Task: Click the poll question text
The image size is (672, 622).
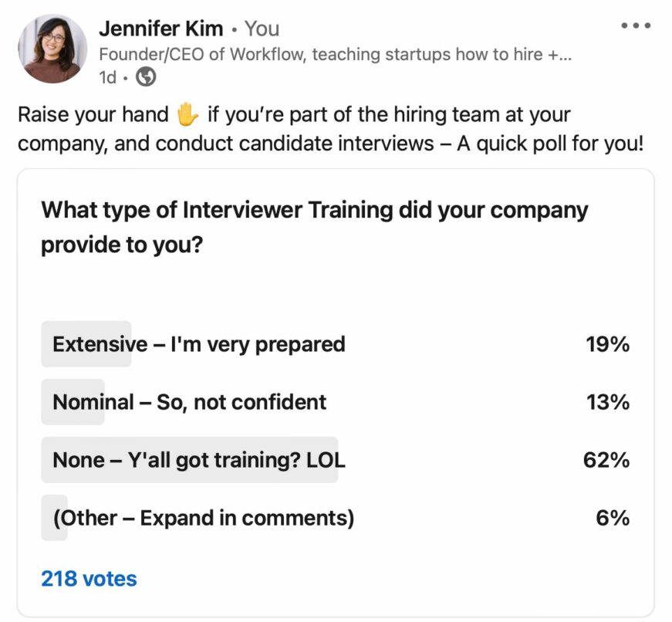Action: click(x=314, y=226)
